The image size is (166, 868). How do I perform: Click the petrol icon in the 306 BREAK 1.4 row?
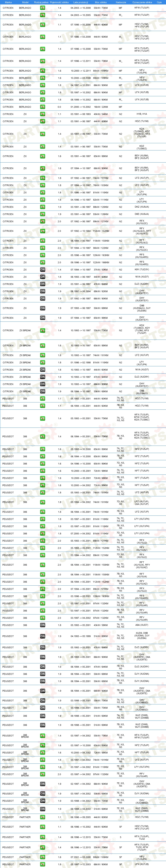[x=42, y=736]
